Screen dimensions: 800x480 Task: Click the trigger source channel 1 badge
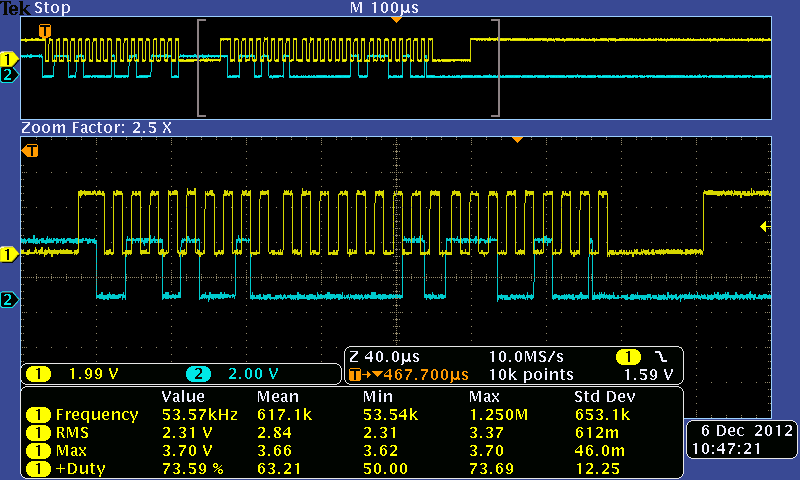[x=628, y=357]
